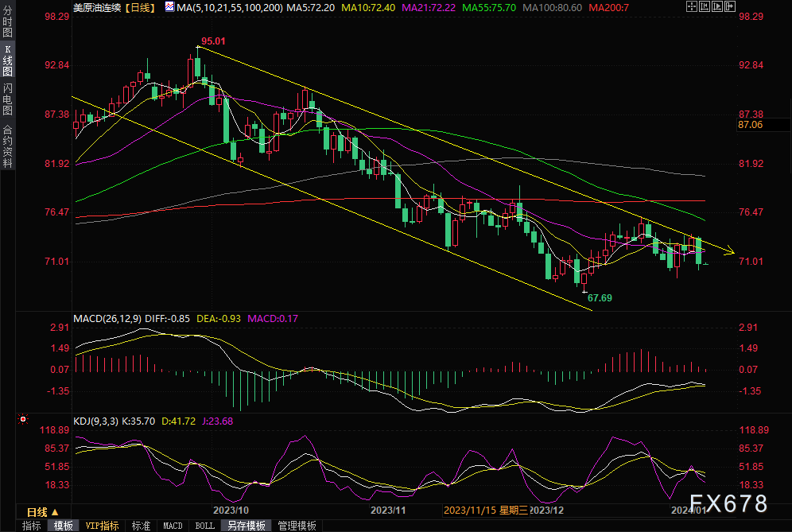This screenshot has height=532, width=792.
Task: Click the 2023/11 date on the time axis
Action: (x=388, y=511)
